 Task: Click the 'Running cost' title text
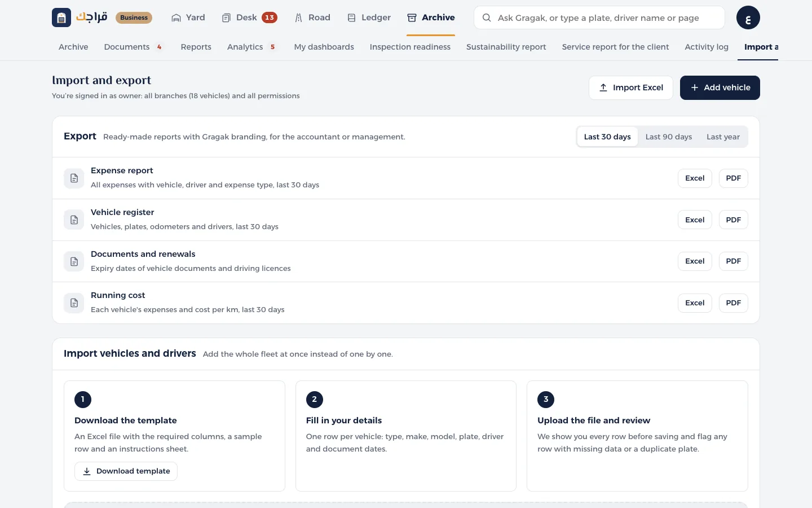118,295
